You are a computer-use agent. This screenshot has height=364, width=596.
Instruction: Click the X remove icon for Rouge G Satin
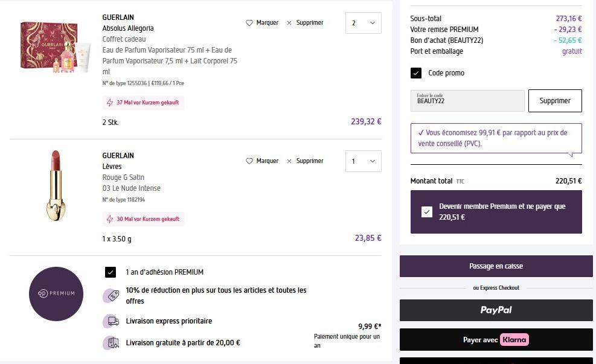(289, 161)
